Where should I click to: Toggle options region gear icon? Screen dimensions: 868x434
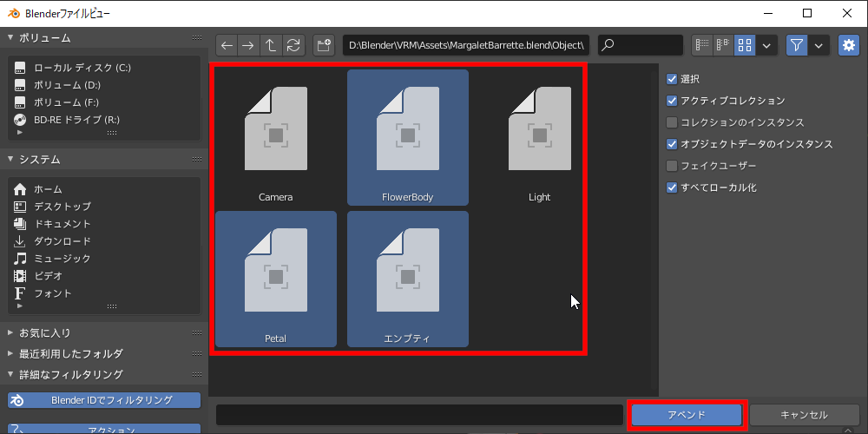point(849,45)
